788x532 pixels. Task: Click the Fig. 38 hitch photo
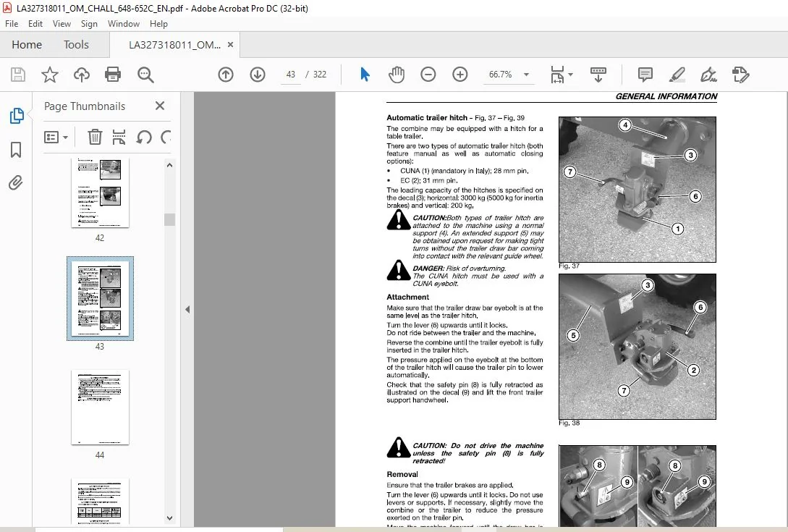tap(637, 347)
